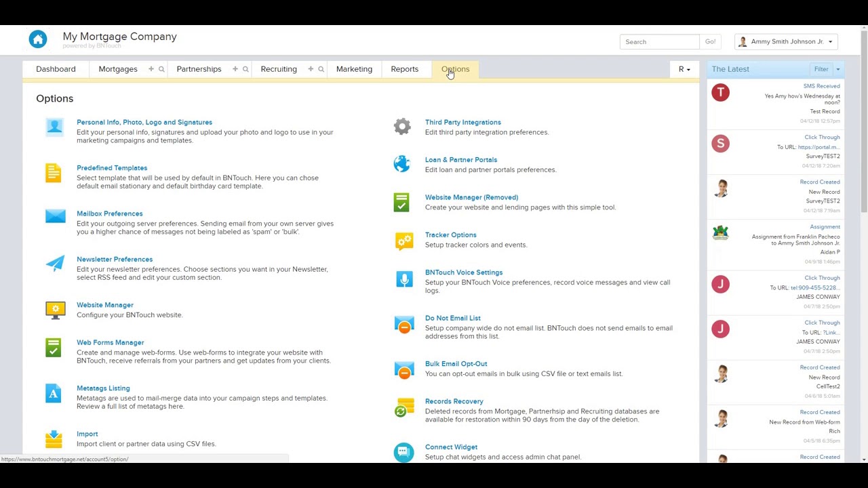Viewport: 868px width, 488px height.
Task: Open Bulk Email Opt-Out link
Action: (456, 364)
